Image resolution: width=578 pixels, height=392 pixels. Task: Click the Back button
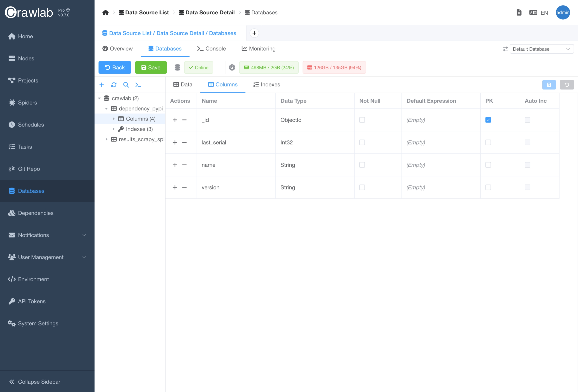[x=115, y=67]
